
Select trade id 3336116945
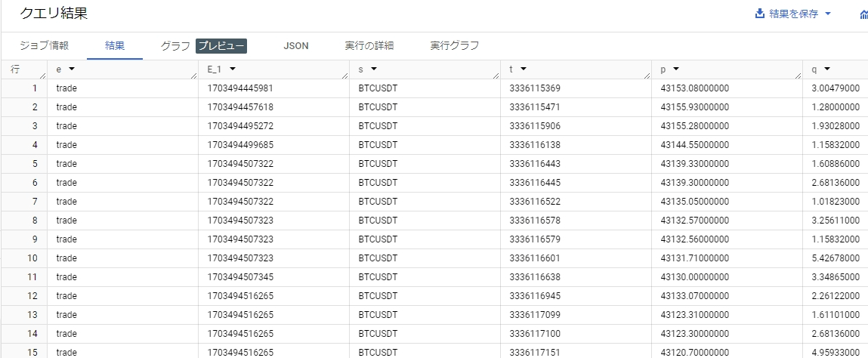click(535, 295)
